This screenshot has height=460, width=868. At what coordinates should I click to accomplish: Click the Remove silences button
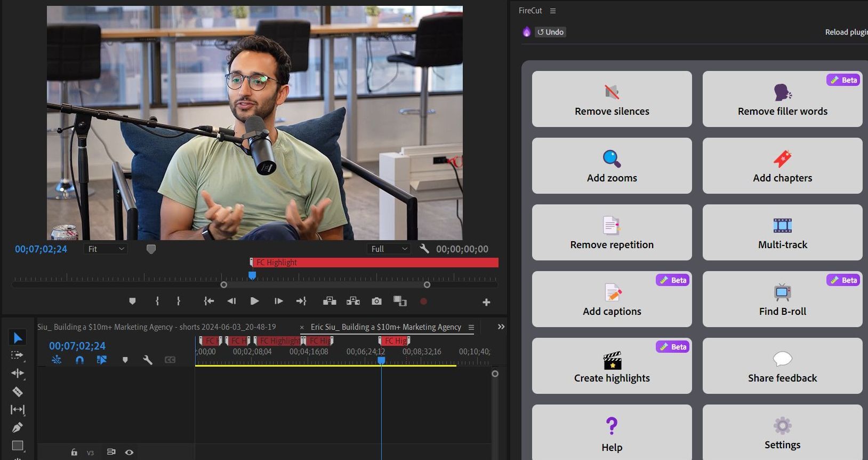tap(612, 99)
